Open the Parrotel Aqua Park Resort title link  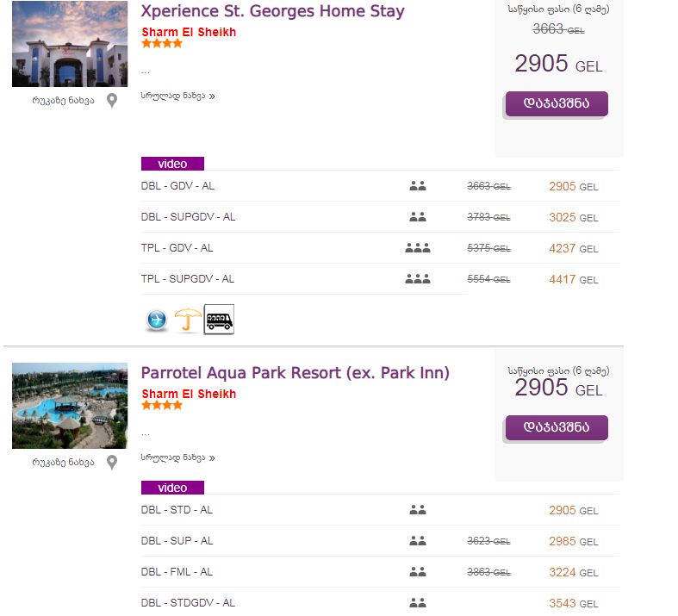tap(295, 374)
